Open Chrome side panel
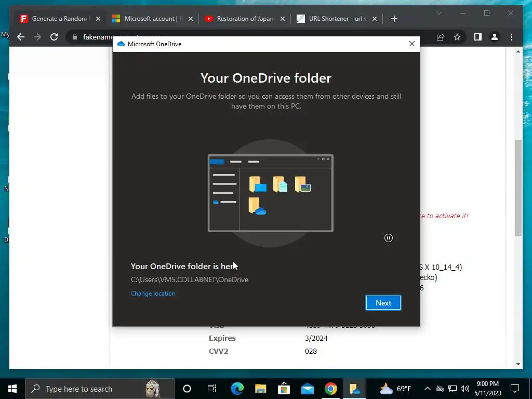532x399 pixels. point(478,37)
